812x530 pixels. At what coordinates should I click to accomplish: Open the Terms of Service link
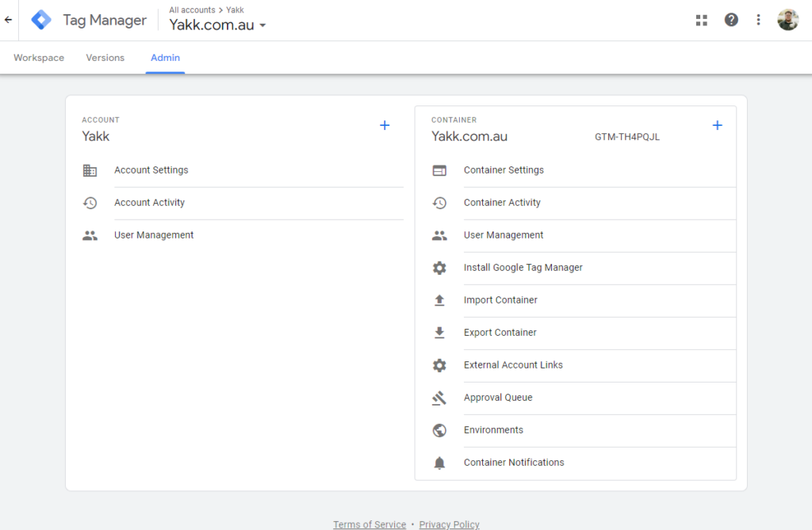370,524
